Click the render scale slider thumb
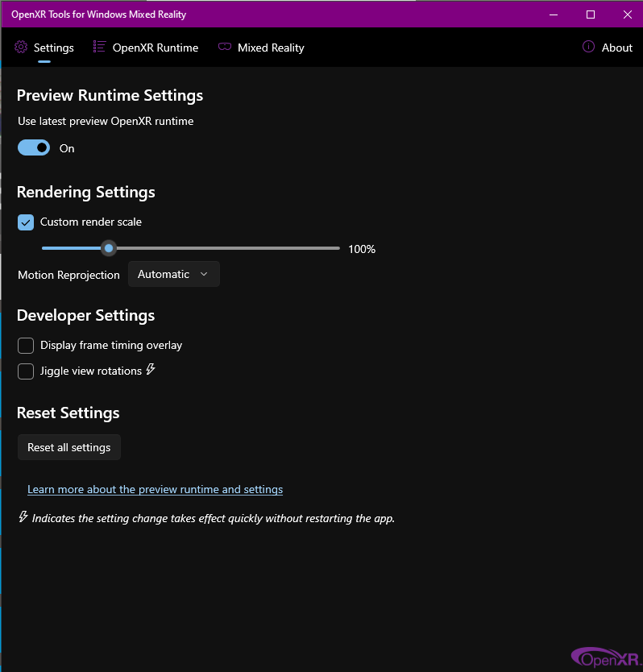 click(x=109, y=248)
